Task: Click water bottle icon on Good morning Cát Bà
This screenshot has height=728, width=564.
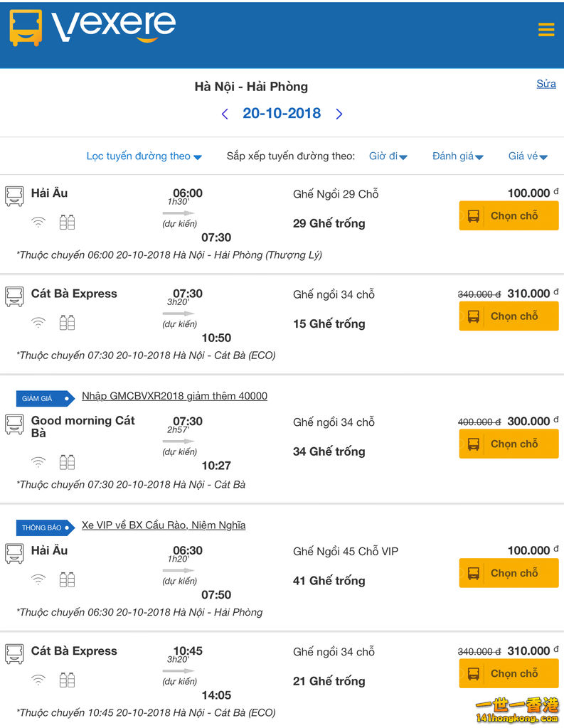Action: (67, 463)
